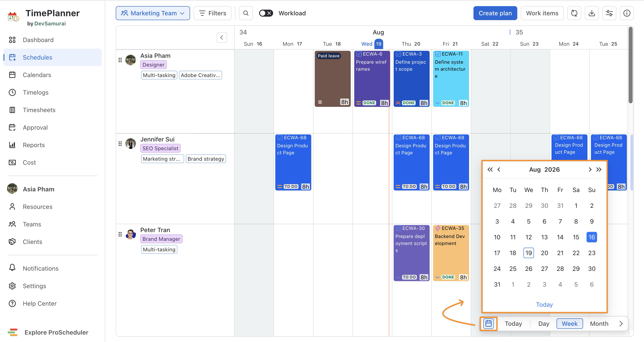Viewport: 644px width, 342px height.
Task: Select August 16 in date picker
Action: (x=592, y=237)
